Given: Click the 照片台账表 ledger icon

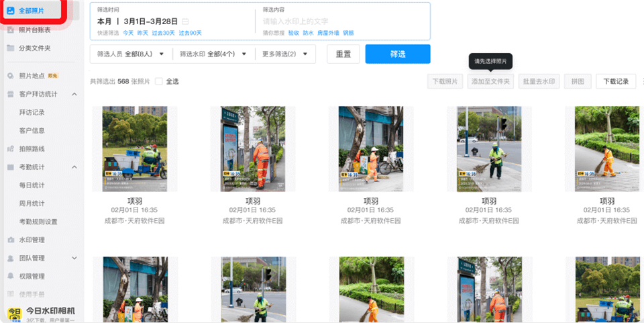Looking at the screenshot, I should [11, 30].
